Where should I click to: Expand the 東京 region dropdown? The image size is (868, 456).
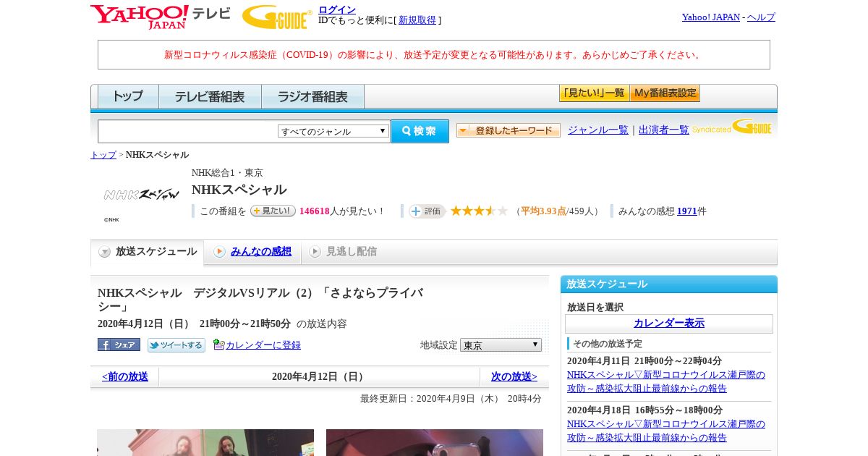(501, 345)
